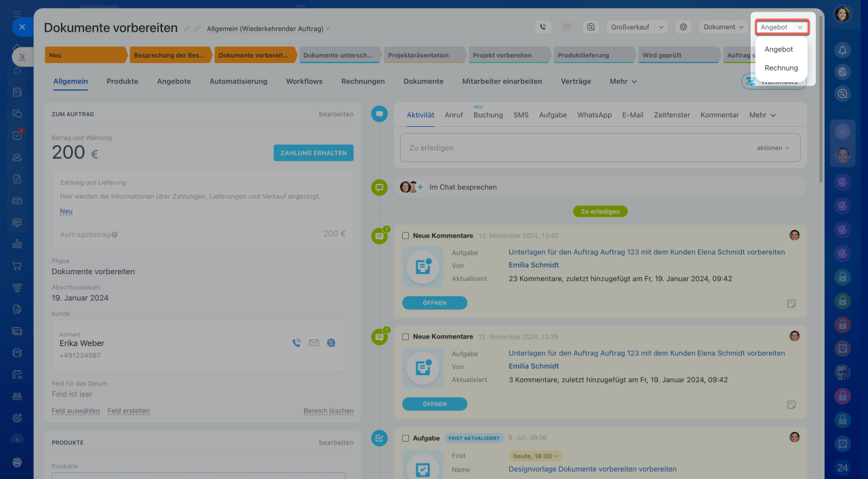This screenshot has width=868, height=479.
Task: Open tasks icon with red badge
Action: [x=17, y=135]
